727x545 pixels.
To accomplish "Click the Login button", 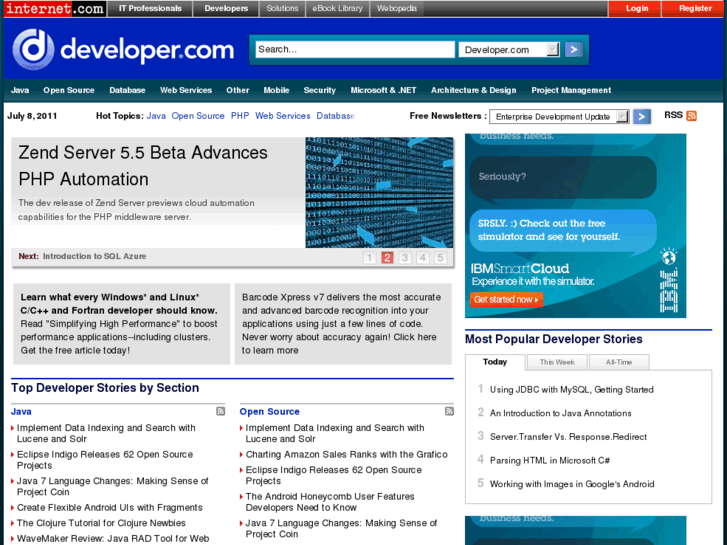I will pyautogui.click(x=637, y=8).
